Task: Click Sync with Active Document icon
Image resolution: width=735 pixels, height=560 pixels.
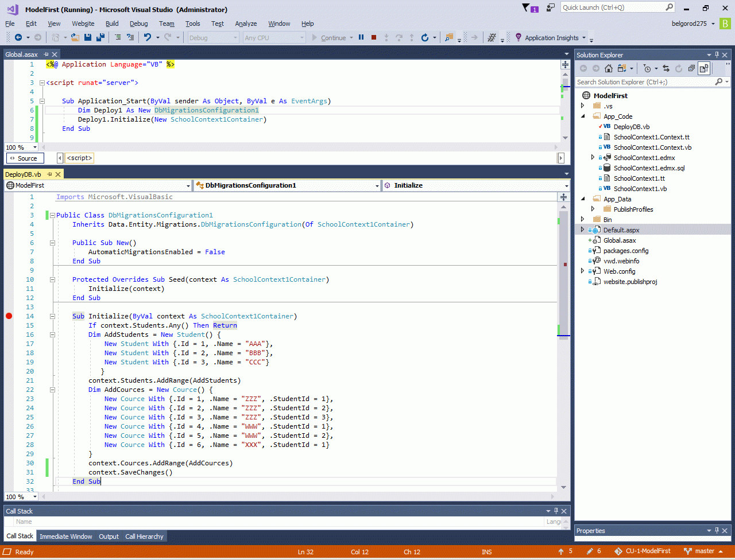Action: click(666, 68)
